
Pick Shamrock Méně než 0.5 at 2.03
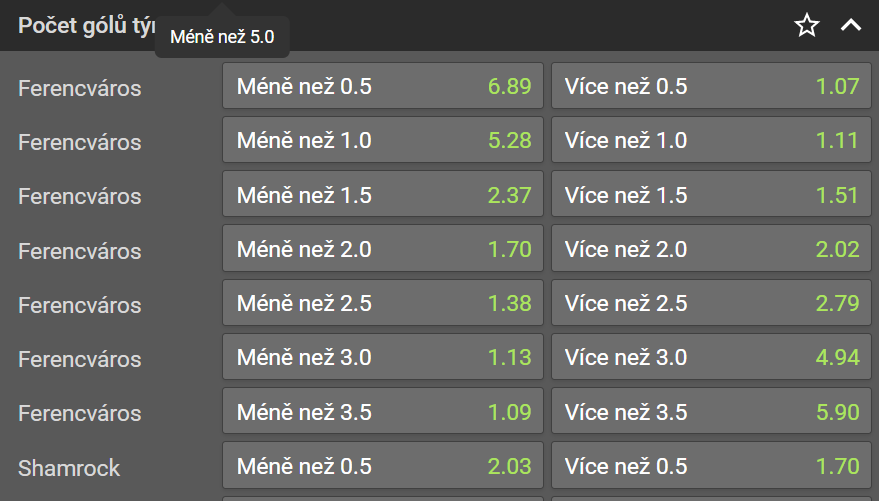click(383, 466)
